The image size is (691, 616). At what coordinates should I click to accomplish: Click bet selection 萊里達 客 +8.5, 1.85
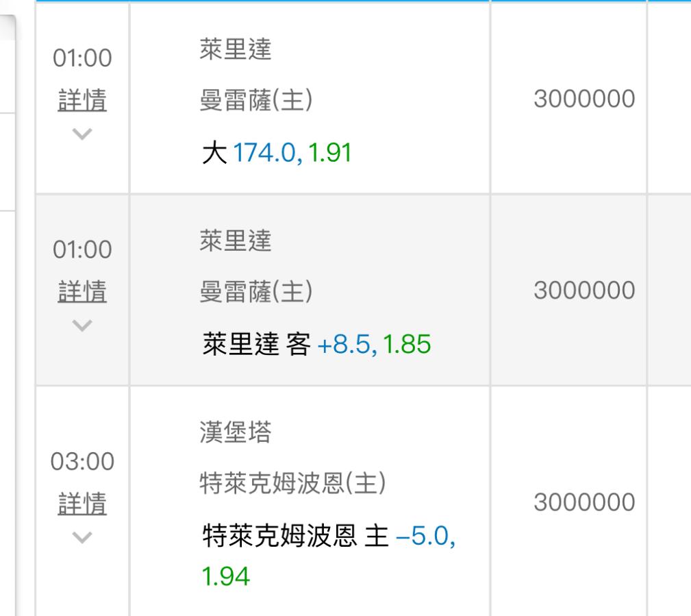point(316,344)
